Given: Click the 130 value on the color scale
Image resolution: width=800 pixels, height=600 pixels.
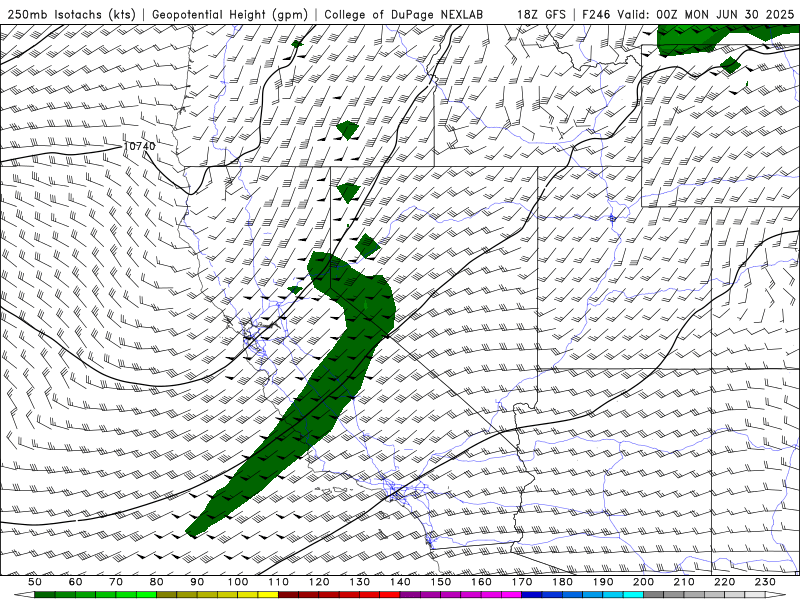Looking at the screenshot, I should point(359,582).
